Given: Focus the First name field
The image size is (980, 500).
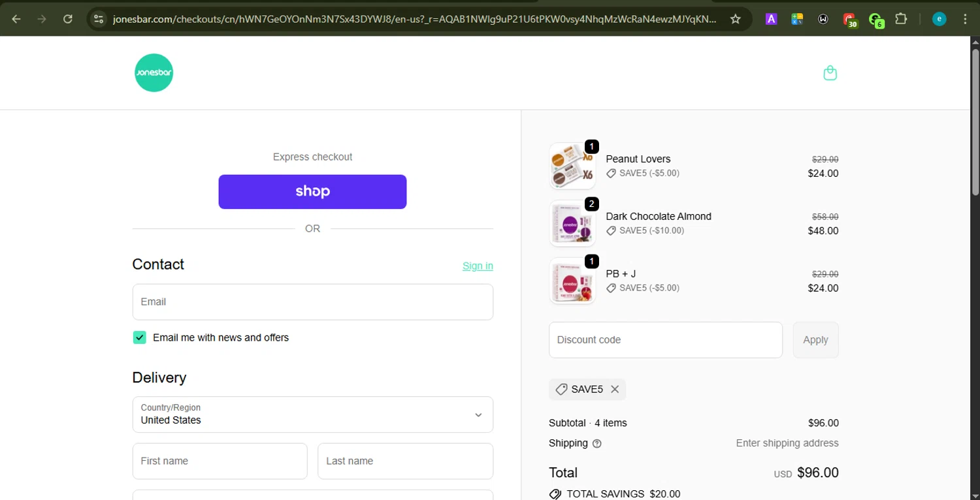Looking at the screenshot, I should click(220, 461).
